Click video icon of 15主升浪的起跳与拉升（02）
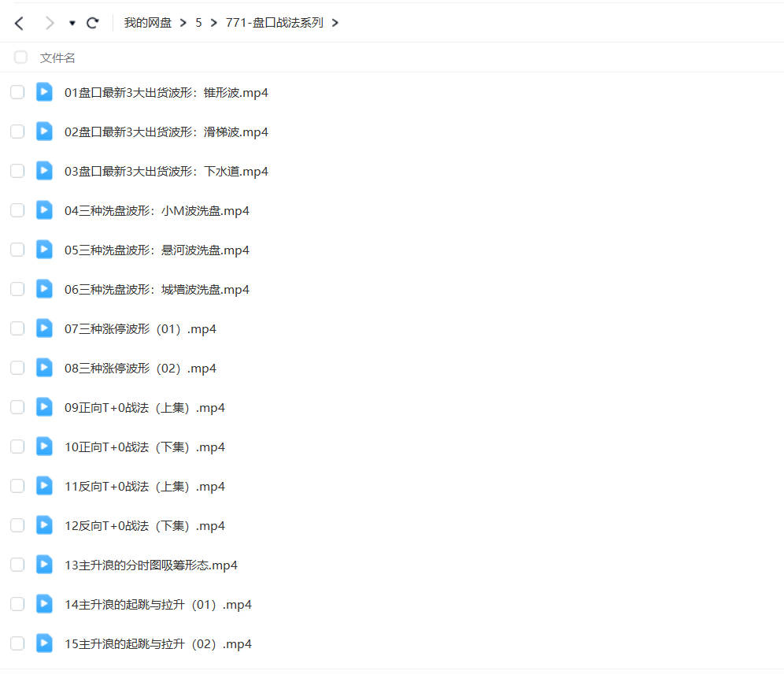Image resolution: width=784 pixels, height=682 pixels. tap(44, 643)
